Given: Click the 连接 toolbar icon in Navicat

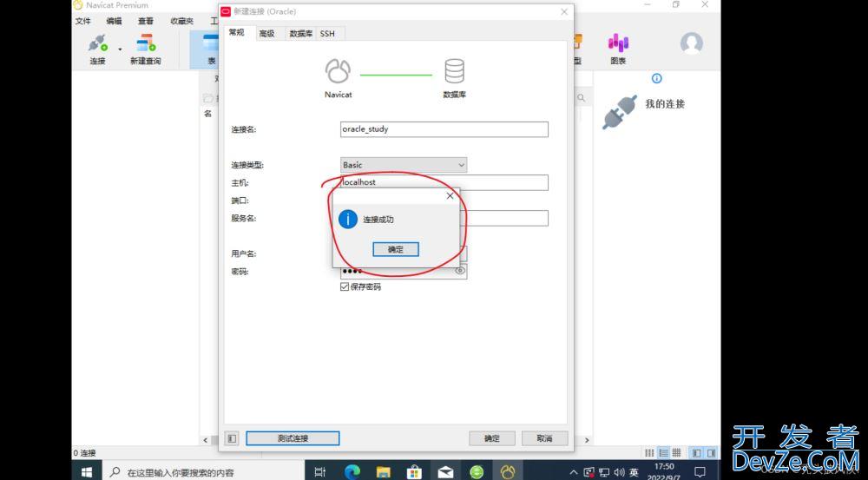Looking at the screenshot, I should 97,49.
